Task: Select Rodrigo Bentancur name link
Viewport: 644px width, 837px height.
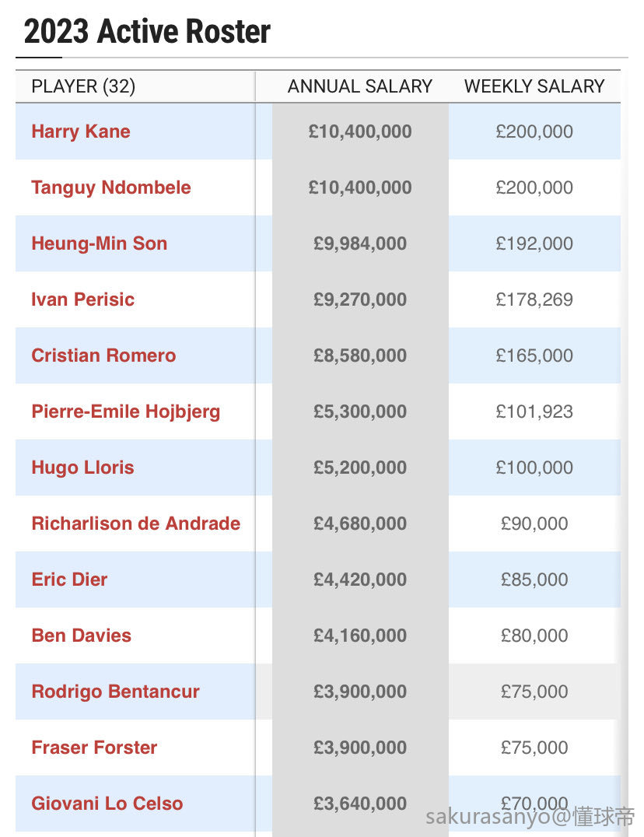Action: [116, 692]
